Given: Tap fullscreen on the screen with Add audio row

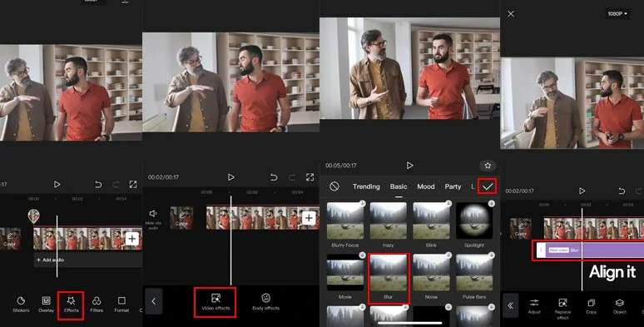Looking at the screenshot, I should pyautogui.click(x=133, y=185).
